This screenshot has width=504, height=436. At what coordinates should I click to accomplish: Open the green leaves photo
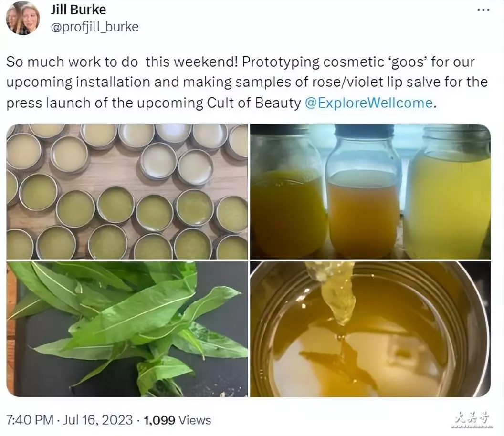click(x=127, y=329)
